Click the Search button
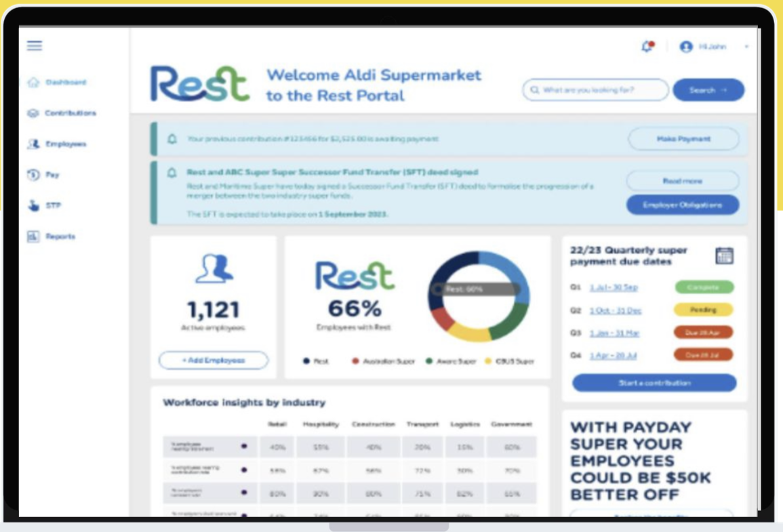783x532 pixels. click(x=708, y=90)
